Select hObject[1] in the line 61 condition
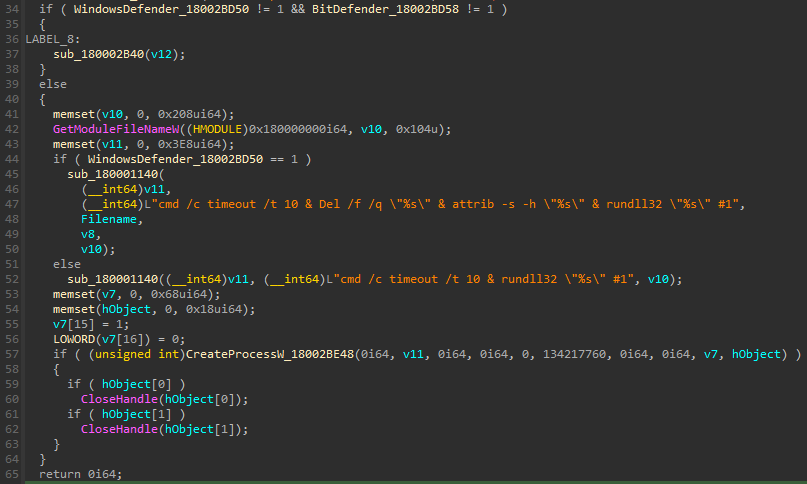This screenshot has height=484, width=807. [x=136, y=414]
